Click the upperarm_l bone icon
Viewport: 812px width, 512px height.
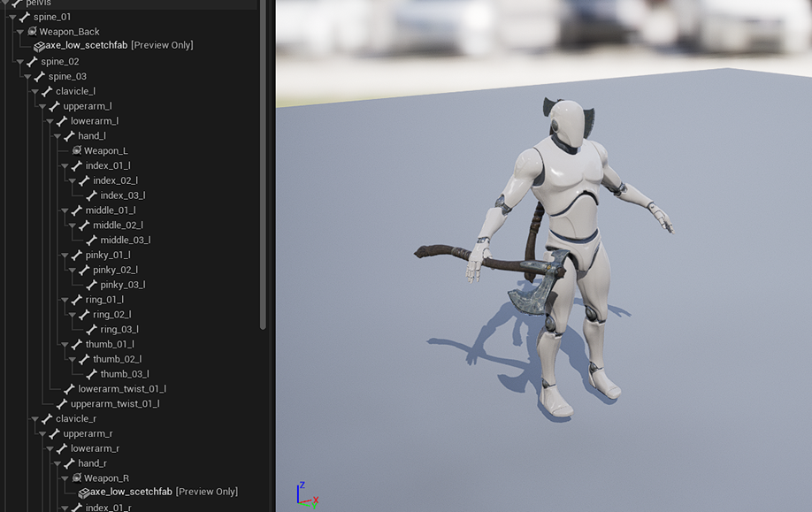tap(54, 107)
